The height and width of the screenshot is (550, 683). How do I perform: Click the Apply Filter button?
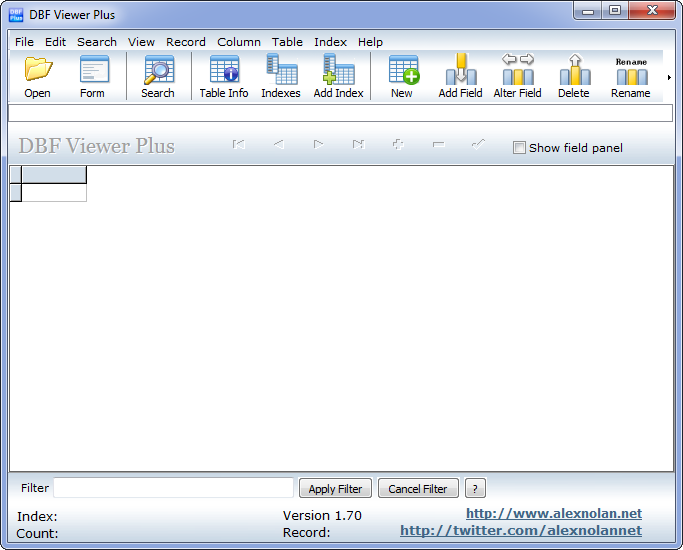coord(335,489)
